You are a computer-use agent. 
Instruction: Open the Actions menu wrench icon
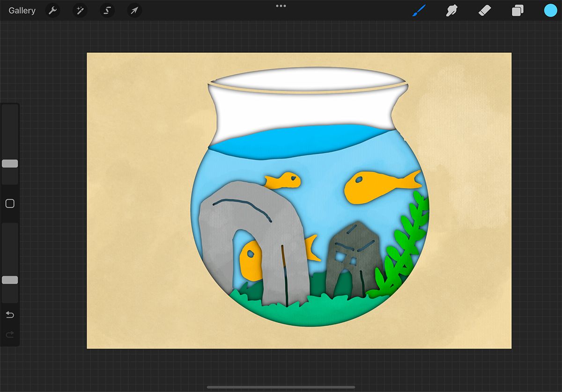click(52, 10)
